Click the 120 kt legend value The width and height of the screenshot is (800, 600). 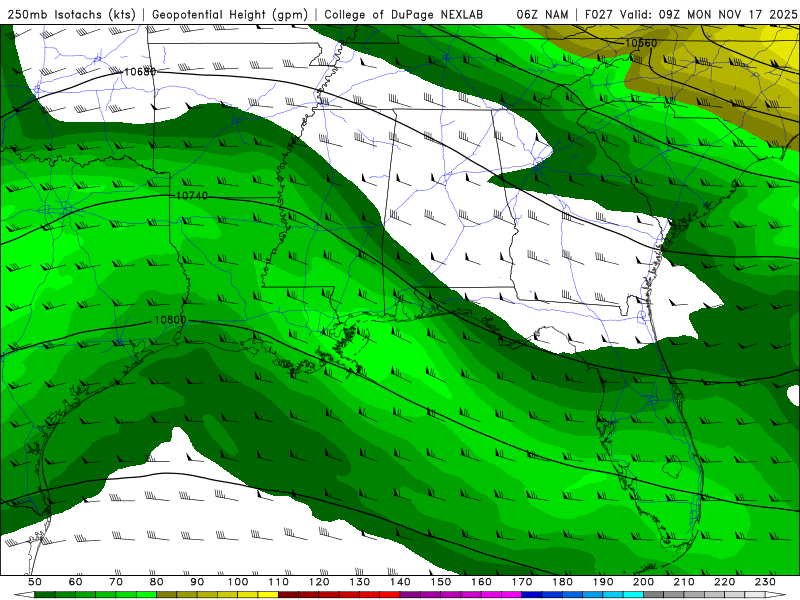click(x=319, y=582)
